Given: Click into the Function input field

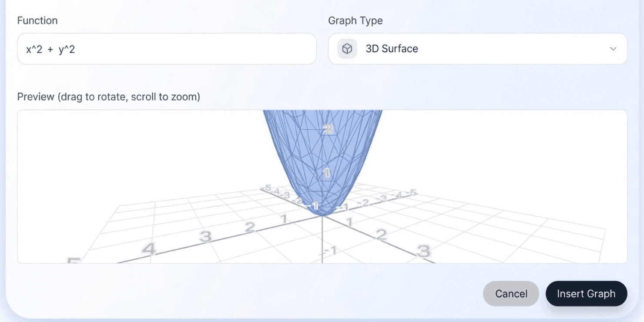Looking at the screenshot, I should pos(167,49).
